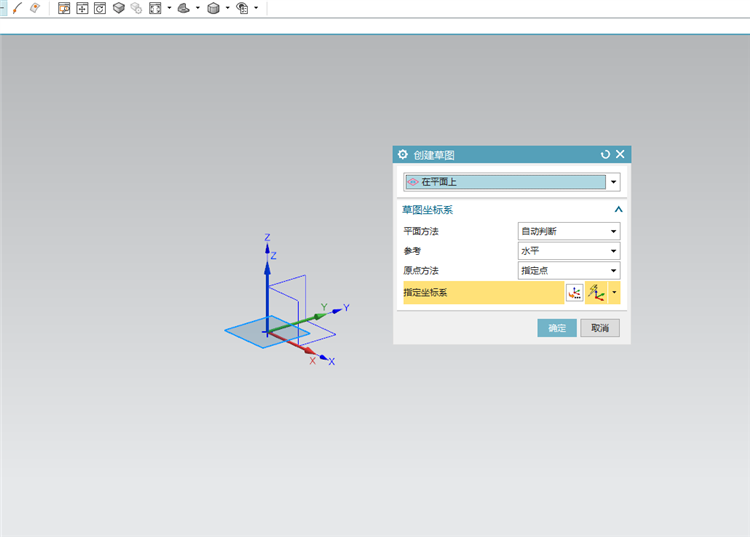Viewport: 750px width, 537px height.
Task: Activate the Rotate view toolbar icon
Action: pyautogui.click(x=100, y=8)
